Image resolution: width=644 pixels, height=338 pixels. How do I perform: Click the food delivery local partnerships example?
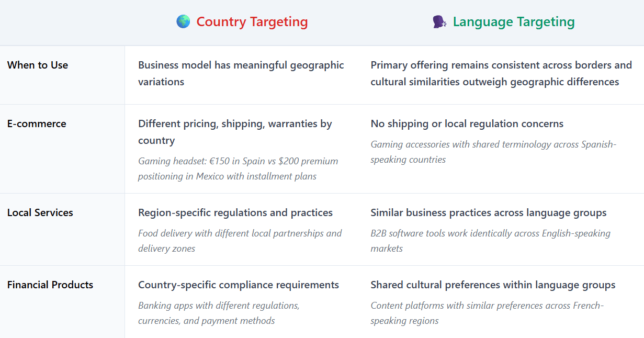(240, 241)
